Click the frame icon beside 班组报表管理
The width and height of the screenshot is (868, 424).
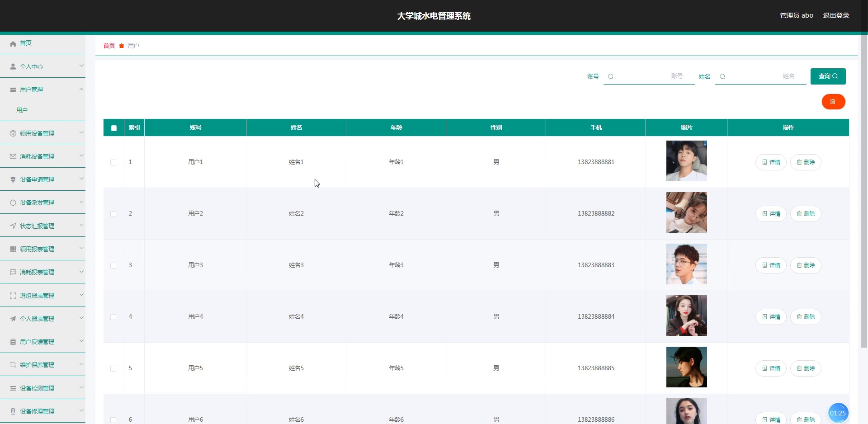[13, 296]
